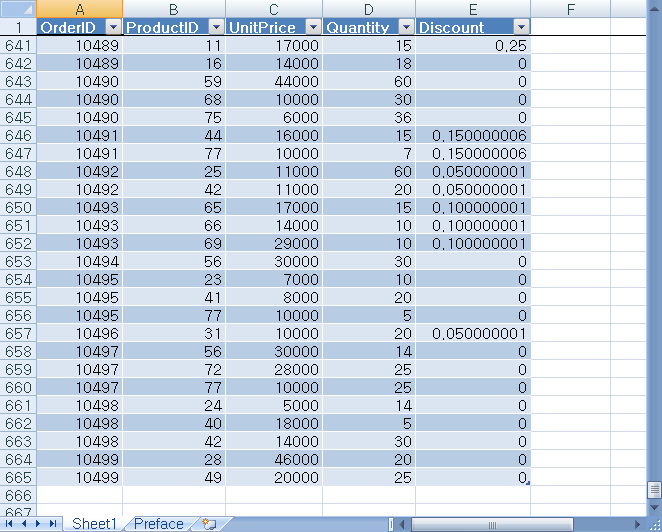662x532 pixels.
Task: Select row 650 header
Action: 18,207
